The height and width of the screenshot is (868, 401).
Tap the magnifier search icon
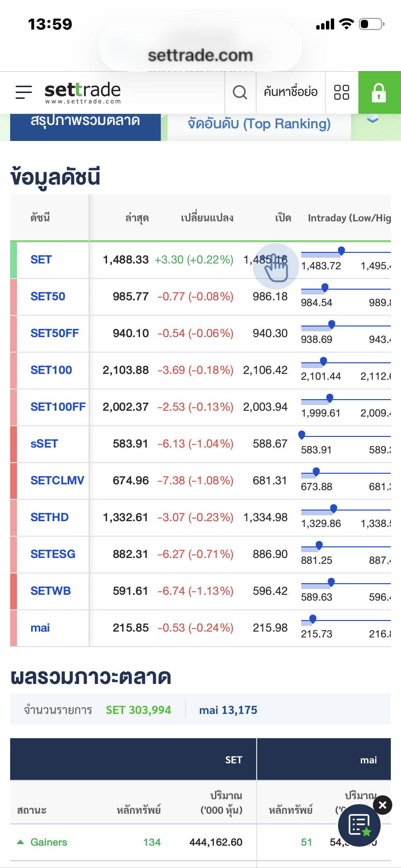[x=240, y=92]
